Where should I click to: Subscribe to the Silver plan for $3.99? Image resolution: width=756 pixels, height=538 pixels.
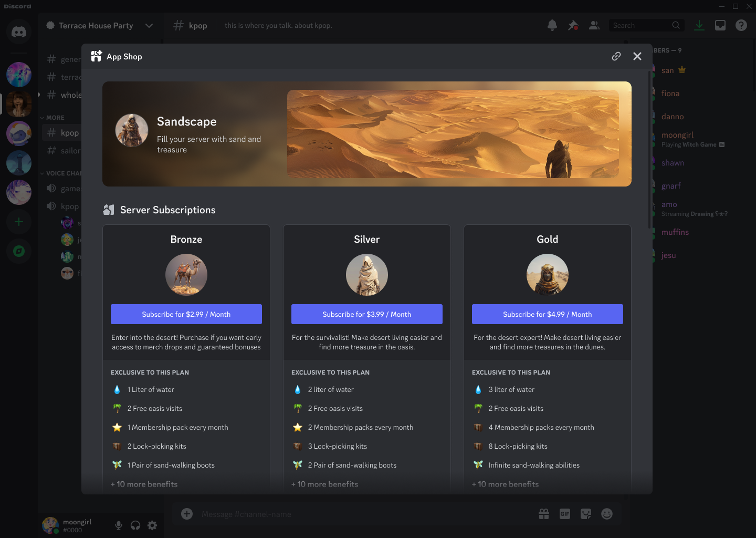[366, 314]
